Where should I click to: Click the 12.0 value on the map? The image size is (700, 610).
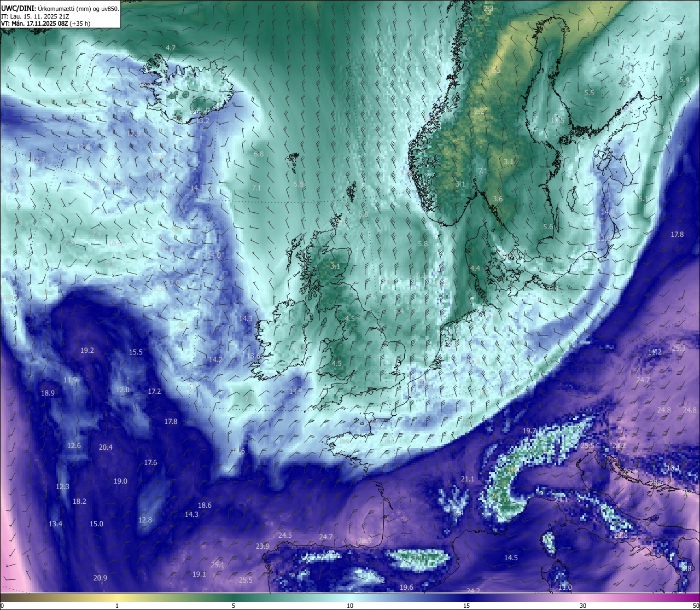pos(122,390)
